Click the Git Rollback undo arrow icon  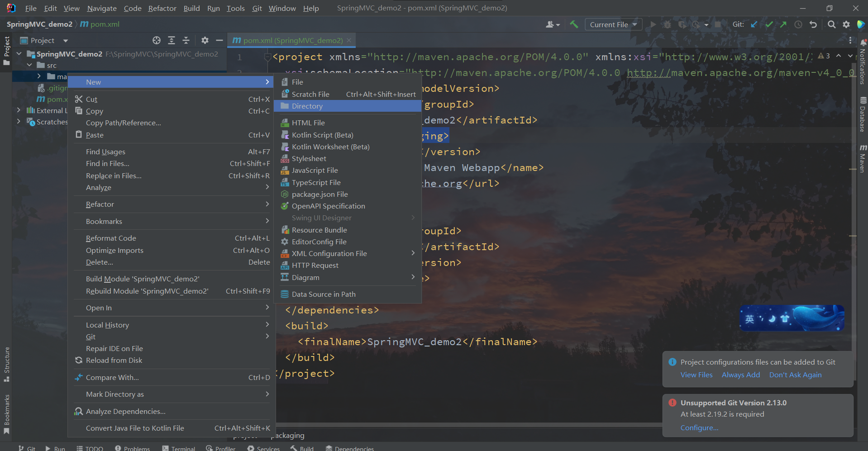click(x=813, y=24)
